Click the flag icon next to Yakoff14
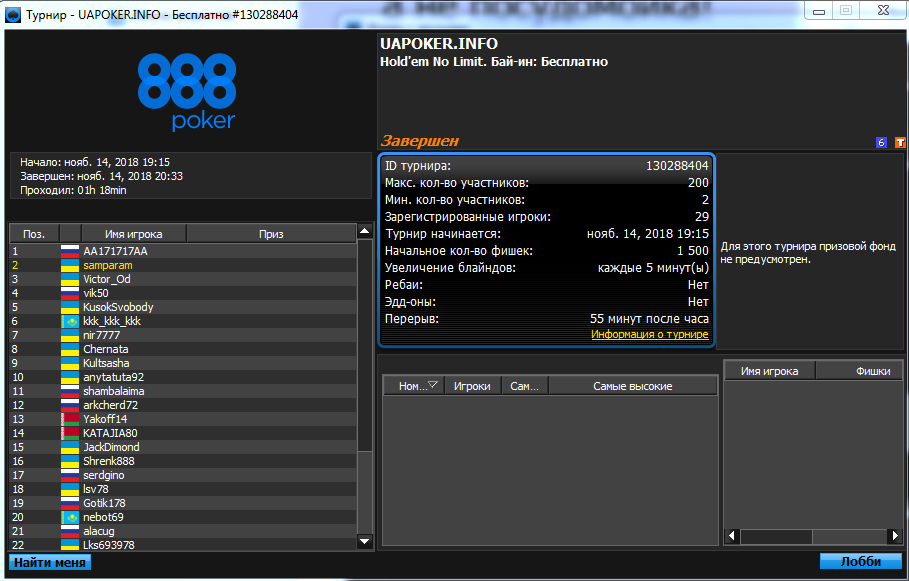The image size is (909, 581). (x=70, y=419)
